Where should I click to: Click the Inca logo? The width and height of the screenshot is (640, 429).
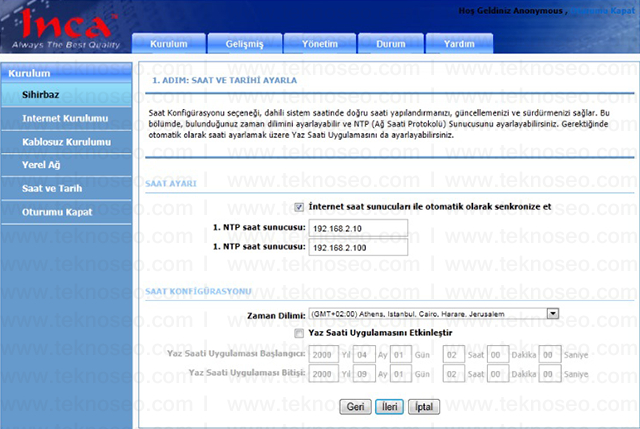67,29
